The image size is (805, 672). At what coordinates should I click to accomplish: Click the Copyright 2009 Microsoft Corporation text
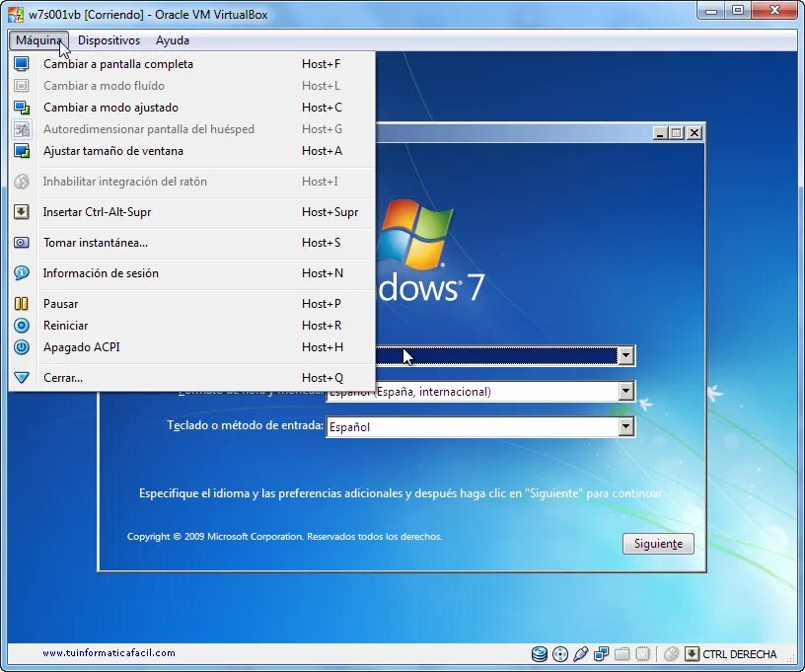(x=284, y=537)
